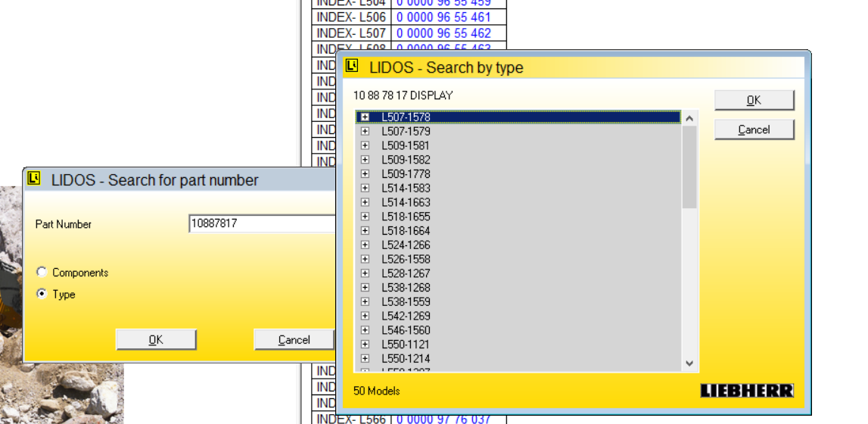Click the Part Number input field

point(261,223)
